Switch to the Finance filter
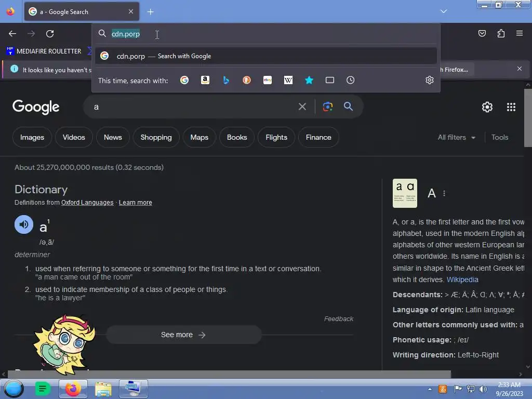Viewport: 532px width, 399px height. [x=318, y=137]
